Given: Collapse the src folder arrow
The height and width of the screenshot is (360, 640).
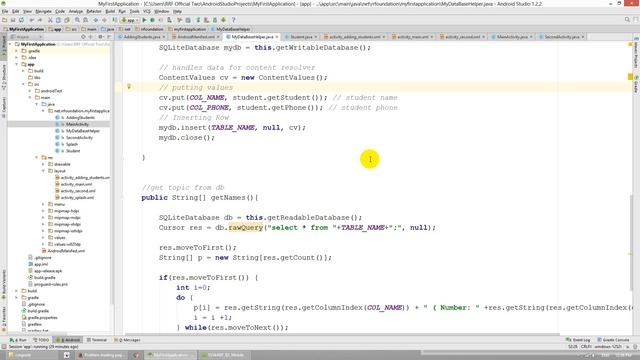Looking at the screenshot, I should tap(23, 84).
